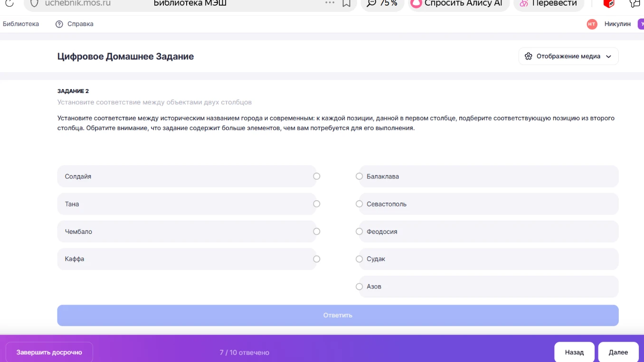Click the ЗАДАНИЕ 2 heading
The height and width of the screenshot is (362, 644).
coord(73,91)
